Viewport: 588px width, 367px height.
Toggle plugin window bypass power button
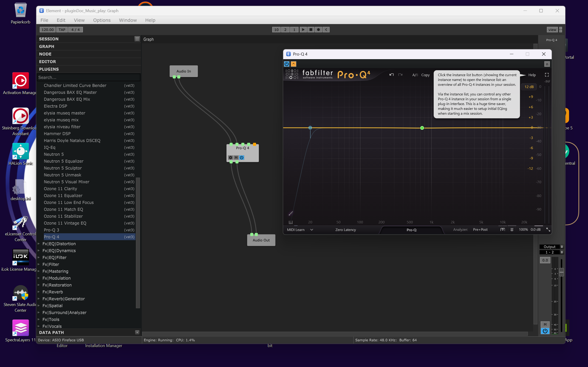point(287,64)
